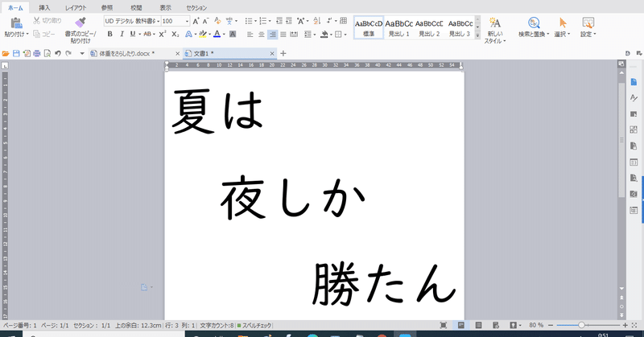This screenshot has height=337, width=644.
Task: Click the Copy (コピー) button
Action: pos(44,34)
